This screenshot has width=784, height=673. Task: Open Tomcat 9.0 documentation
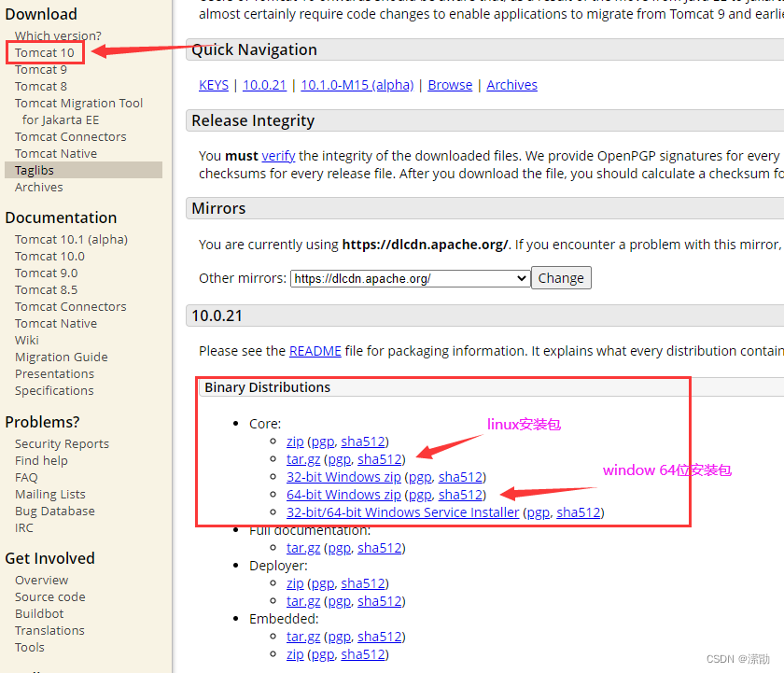point(47,273)
